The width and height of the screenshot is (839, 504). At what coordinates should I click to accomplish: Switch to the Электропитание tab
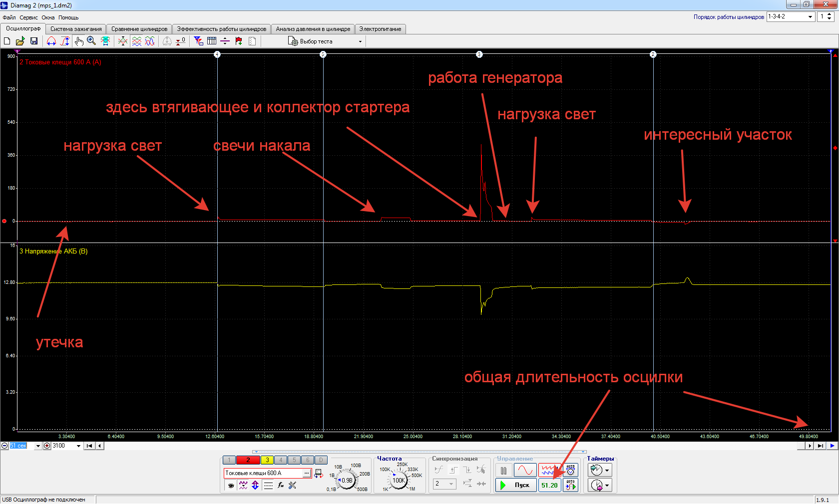[x=380, y=29]
